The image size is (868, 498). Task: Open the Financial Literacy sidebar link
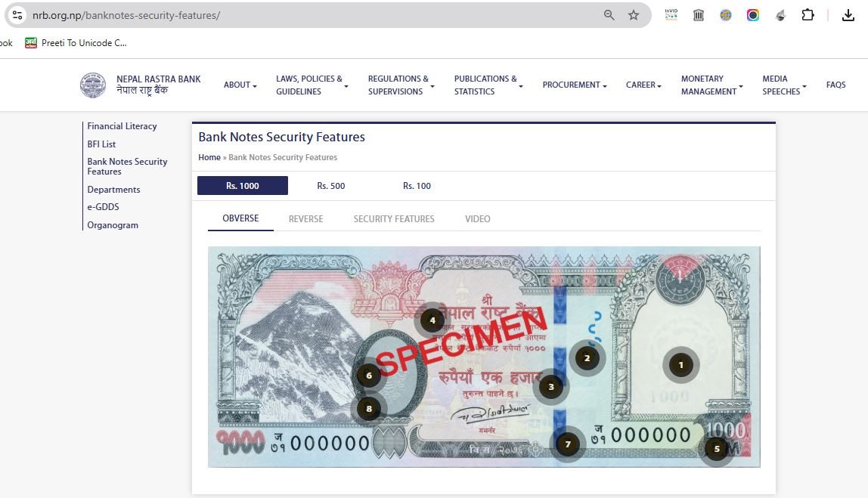coord(122,126)
